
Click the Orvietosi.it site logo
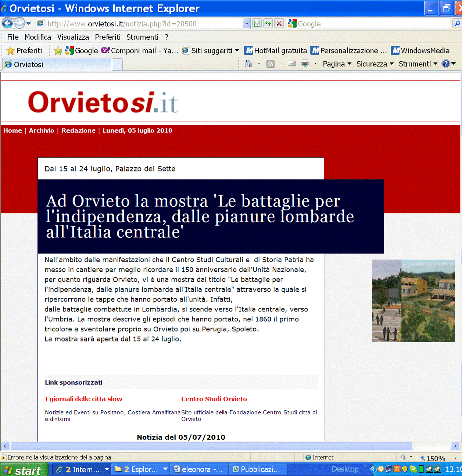coord(103,102)
